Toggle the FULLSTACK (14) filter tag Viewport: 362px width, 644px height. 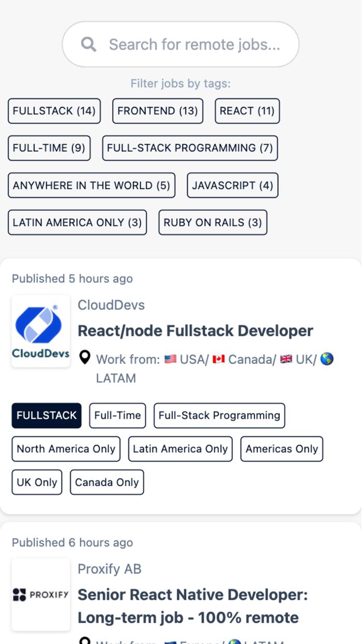pos(54,111)
